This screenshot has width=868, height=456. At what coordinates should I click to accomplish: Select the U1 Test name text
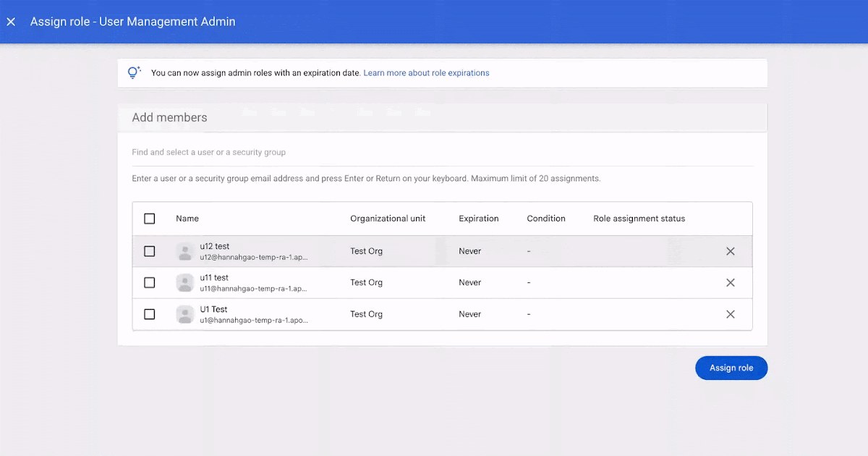point(213,310)
